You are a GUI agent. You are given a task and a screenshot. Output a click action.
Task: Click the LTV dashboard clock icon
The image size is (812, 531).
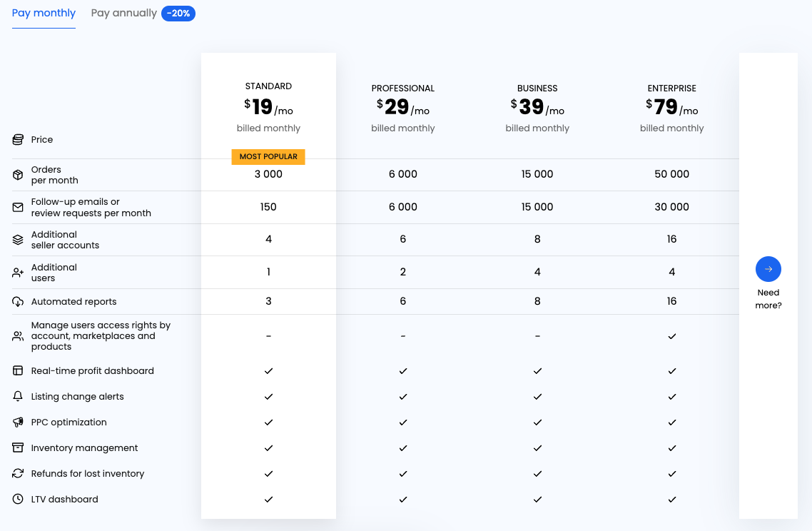[x=18, y=500]
